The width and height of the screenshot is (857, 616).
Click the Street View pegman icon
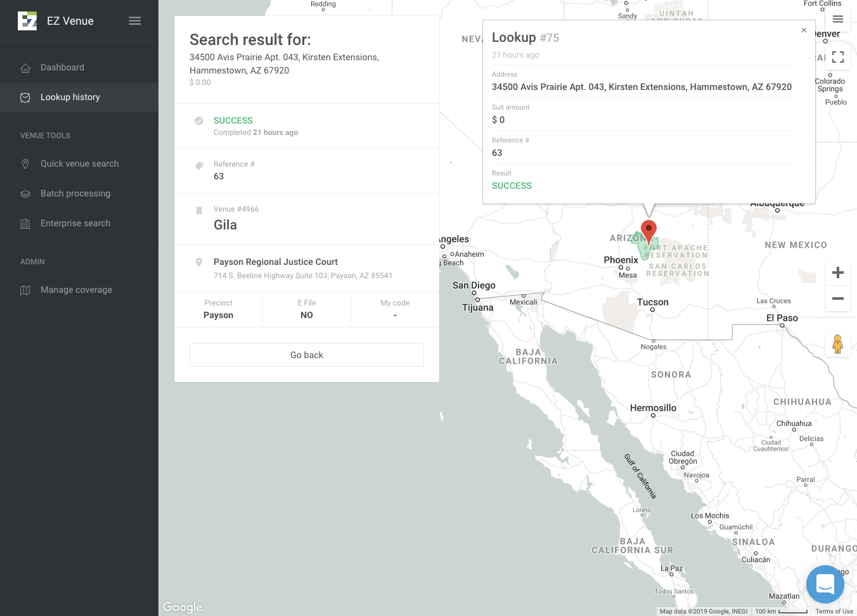pos(837,344)
